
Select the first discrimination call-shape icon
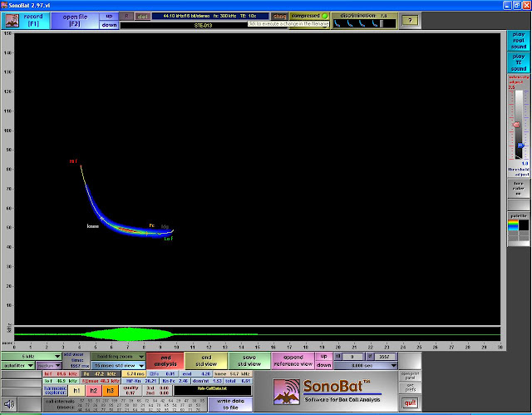(x=337, y=24)
